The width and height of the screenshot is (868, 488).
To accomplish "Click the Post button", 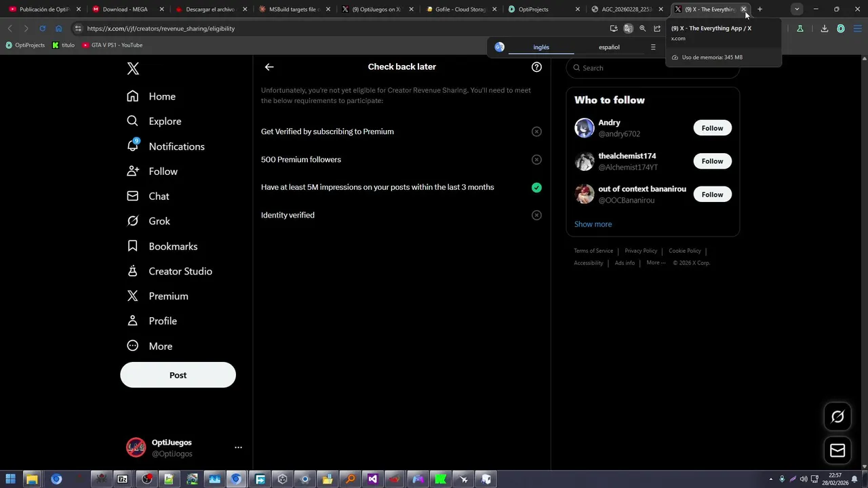I will tap(178, 375).
